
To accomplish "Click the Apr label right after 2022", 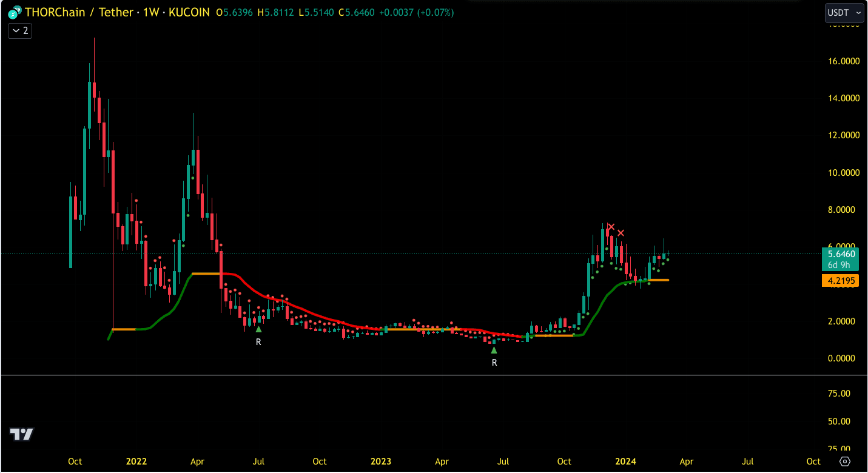I will (197, 461).
